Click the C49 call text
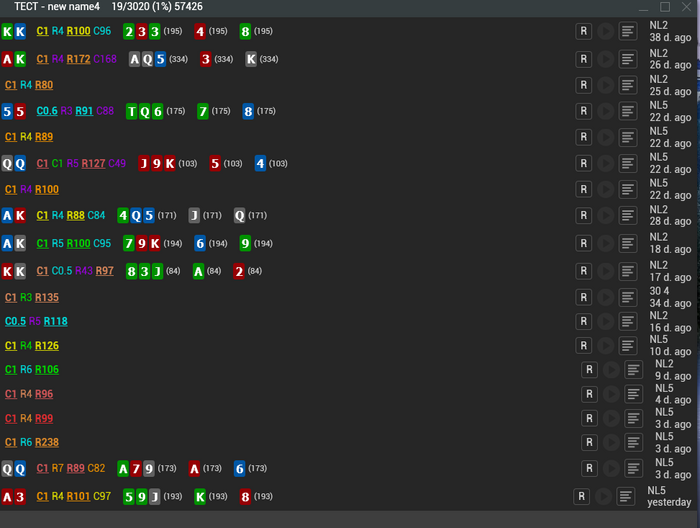This screenshot has height=528, width=700. (x=117, y=163)
